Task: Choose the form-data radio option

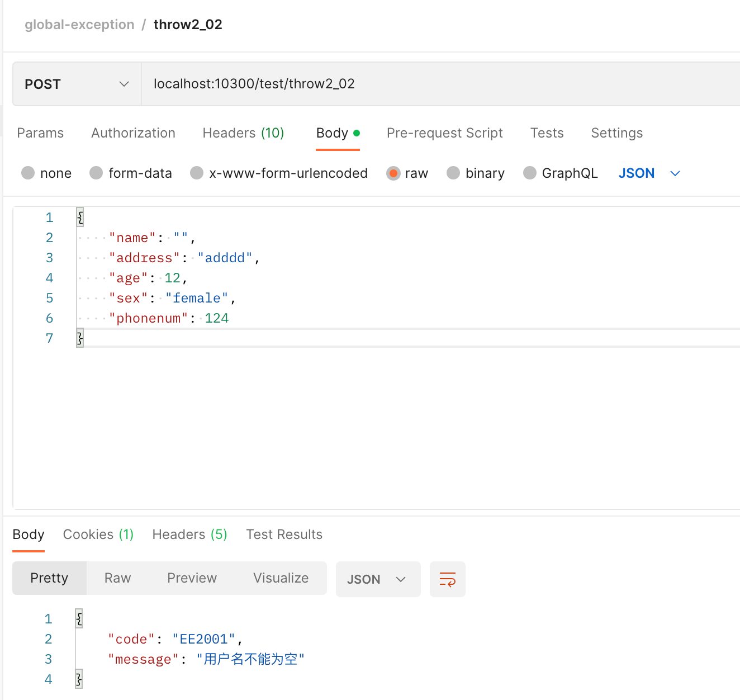Action: (x=97, y=173)
